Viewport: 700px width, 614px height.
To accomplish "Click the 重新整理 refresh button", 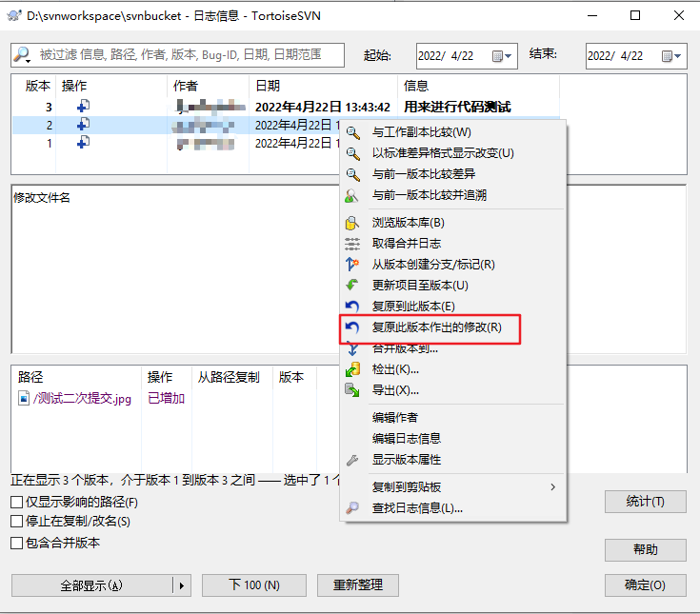I will (358, 585).
